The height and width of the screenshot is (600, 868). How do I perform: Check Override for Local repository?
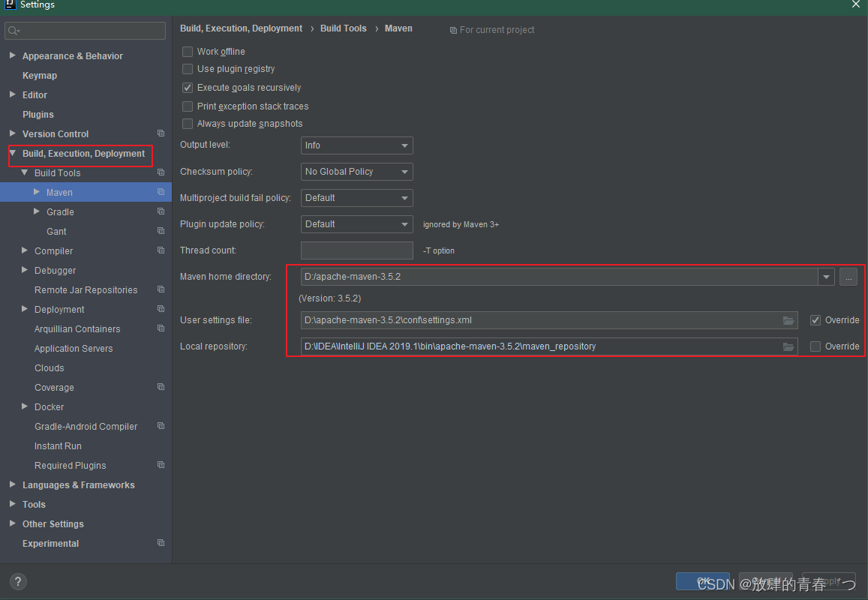(815, 346)
